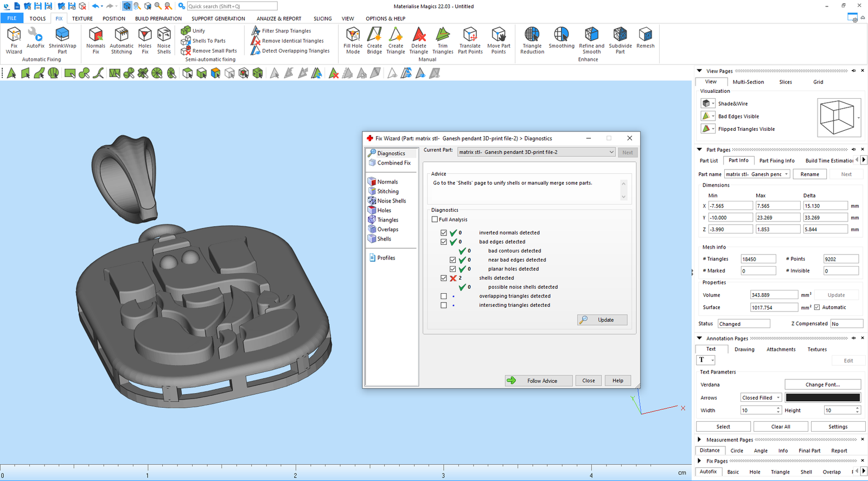Image resolution: width=868 pixels, height=481 pixels.
Task: Click the Follow Advice button
Action: [x=538, y=381]
